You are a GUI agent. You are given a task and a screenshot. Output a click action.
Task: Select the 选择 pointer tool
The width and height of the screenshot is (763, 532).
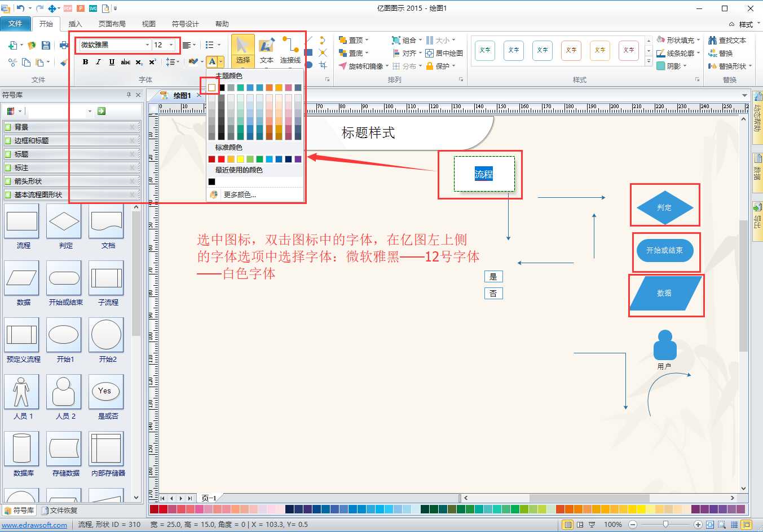[243, 50]
